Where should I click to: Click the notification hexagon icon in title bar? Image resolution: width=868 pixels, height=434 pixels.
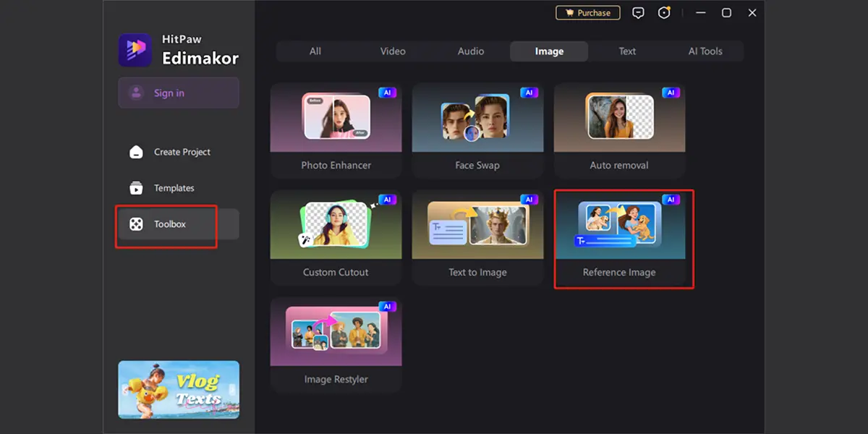(664, 13)
